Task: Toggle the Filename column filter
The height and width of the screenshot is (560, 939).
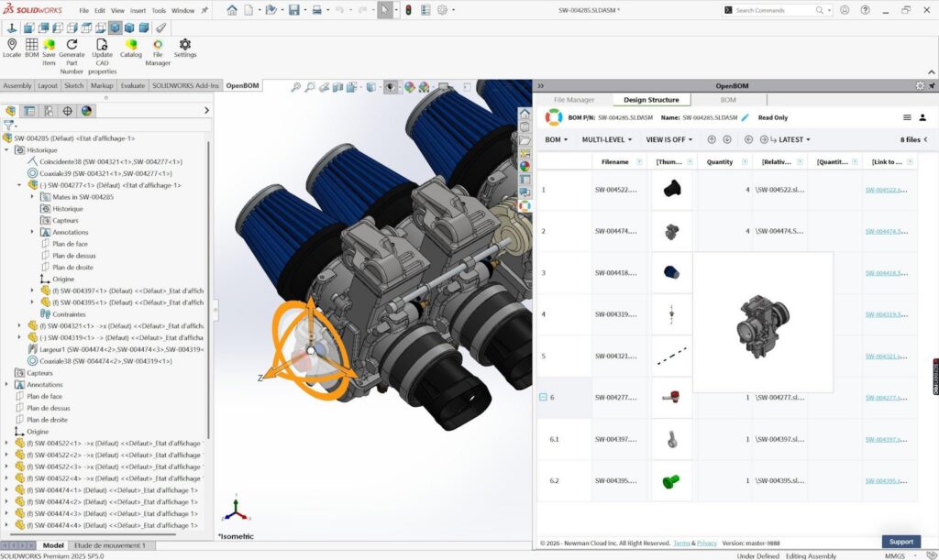Action: 639,162
